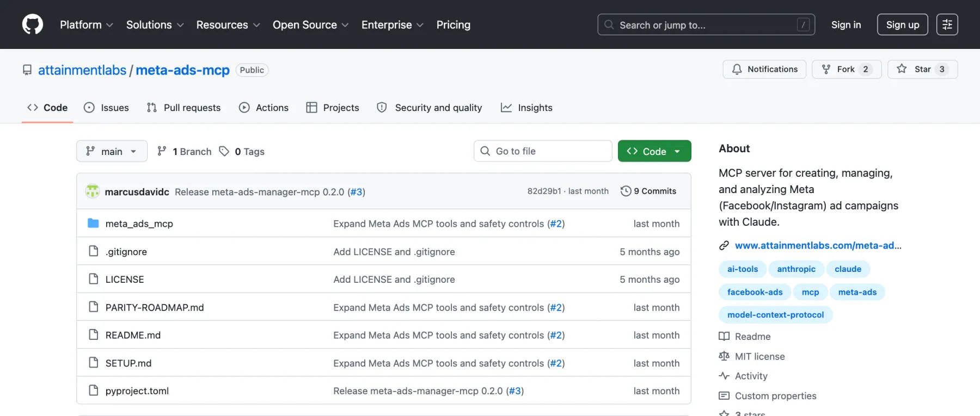Click the Sign in link
This screenshot has width=980, height=416.
846,25
